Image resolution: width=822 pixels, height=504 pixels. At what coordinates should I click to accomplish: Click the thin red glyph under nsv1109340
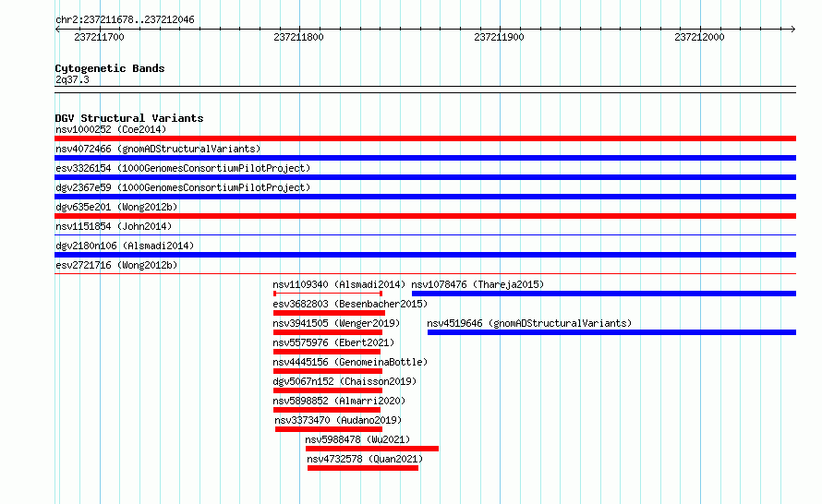click(328, 294)
